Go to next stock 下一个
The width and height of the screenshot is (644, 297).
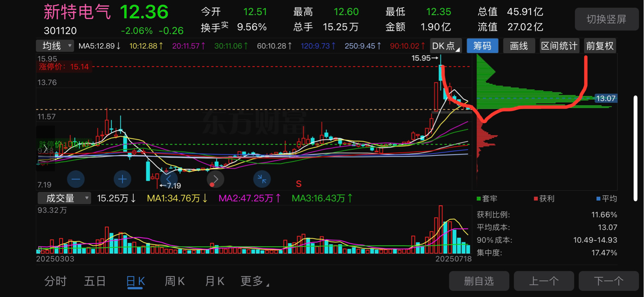[x=608, y=281]
